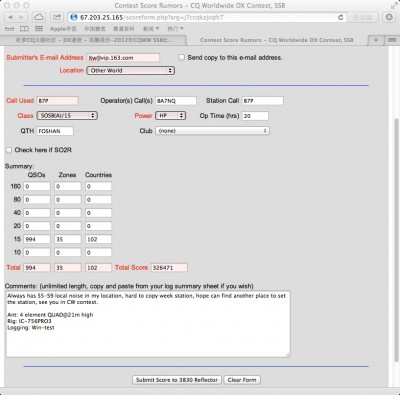Tick the Check here if SO2R checkbox
The width and height of the screenshot is (400, 395).
pyautogui.click(x=9, y=150)
